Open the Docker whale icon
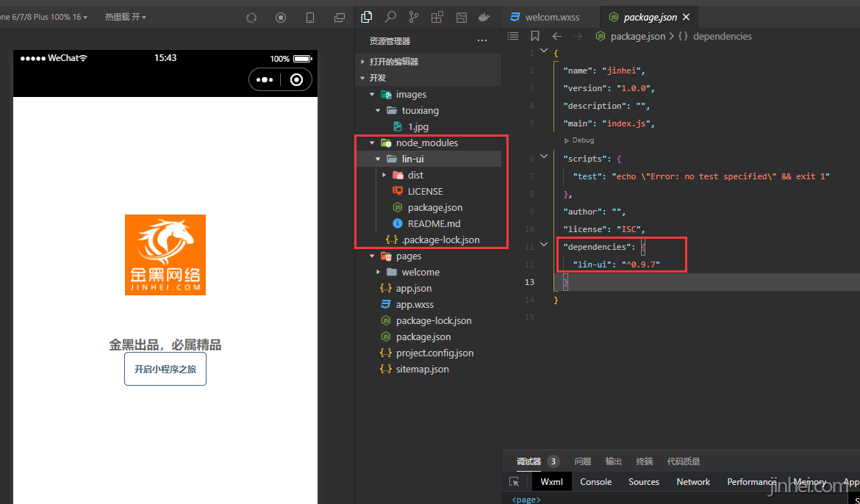860x504 pixels. coord(484,17)
